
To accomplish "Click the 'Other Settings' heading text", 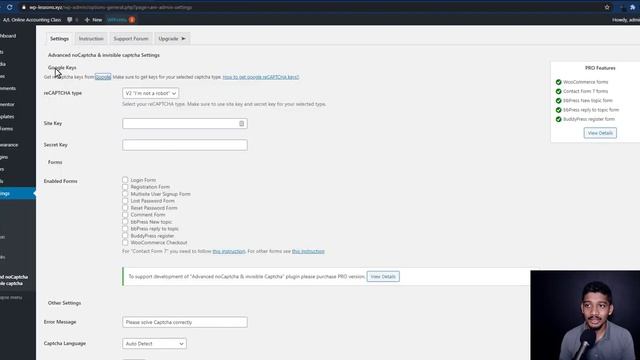I will click(x=64, y=303).
